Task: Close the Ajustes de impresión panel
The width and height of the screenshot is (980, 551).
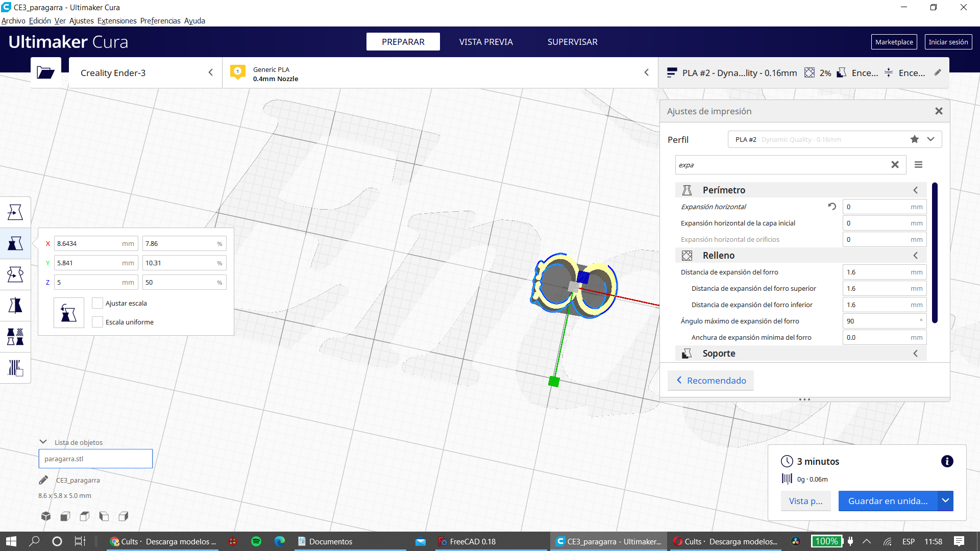Action: tap(939, 111)
